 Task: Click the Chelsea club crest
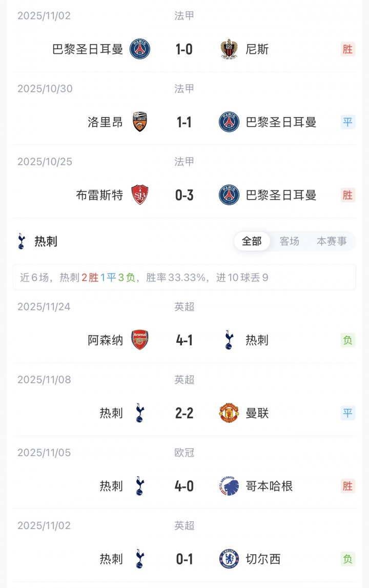pos(229,559)
